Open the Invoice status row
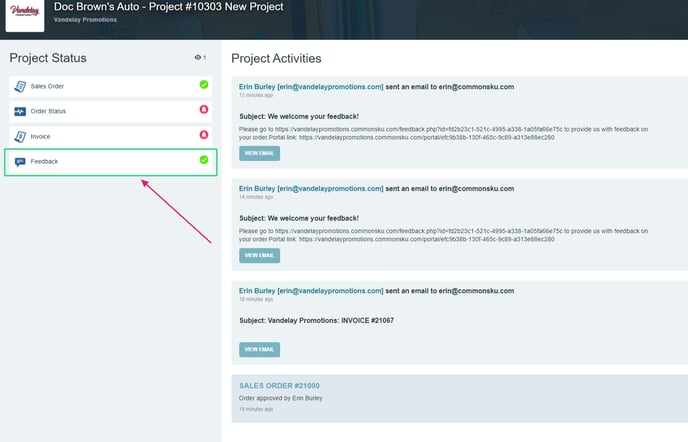Screen dimensions: 688x442 111,137
